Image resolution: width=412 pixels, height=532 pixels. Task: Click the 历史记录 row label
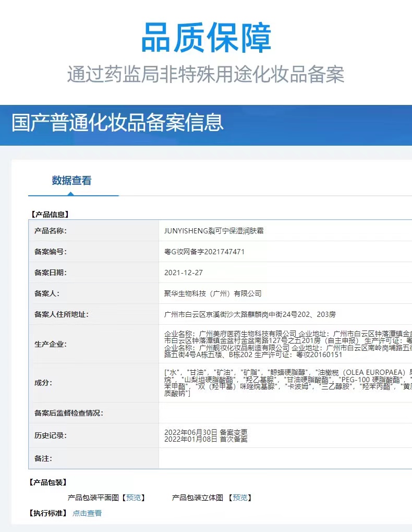[x=51, y=435]
